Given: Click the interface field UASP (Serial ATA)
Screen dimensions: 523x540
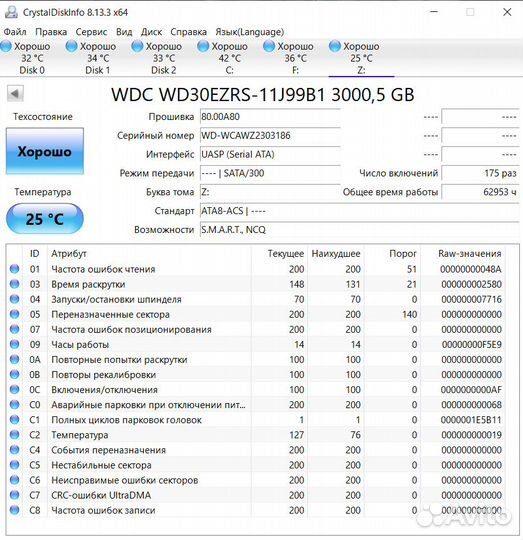Looking at the screenshot, I should coord(270,154).
